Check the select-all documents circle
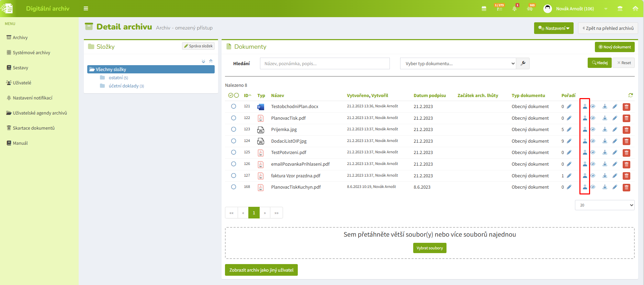Viewport: 644px width, 285px height. click(231, 95)
